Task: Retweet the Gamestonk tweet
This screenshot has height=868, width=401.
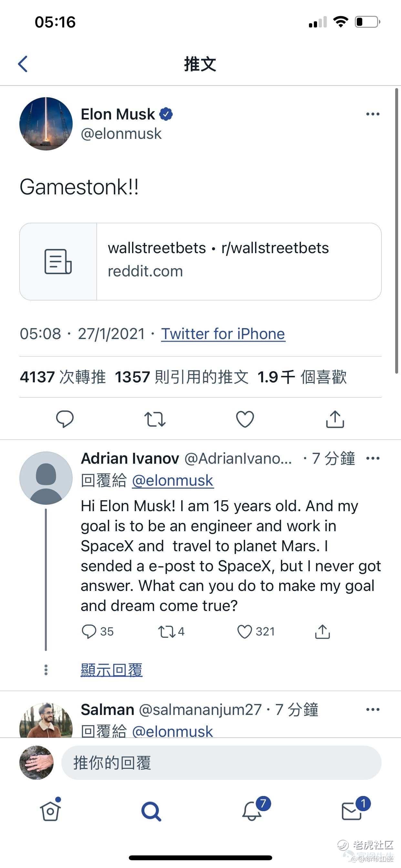Action: (x=155, y=419)
